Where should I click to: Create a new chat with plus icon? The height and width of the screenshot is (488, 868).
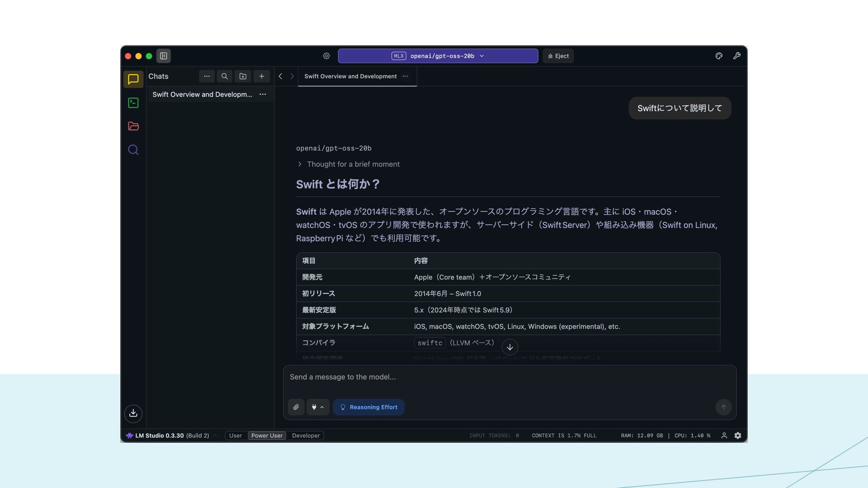point(261,76)
